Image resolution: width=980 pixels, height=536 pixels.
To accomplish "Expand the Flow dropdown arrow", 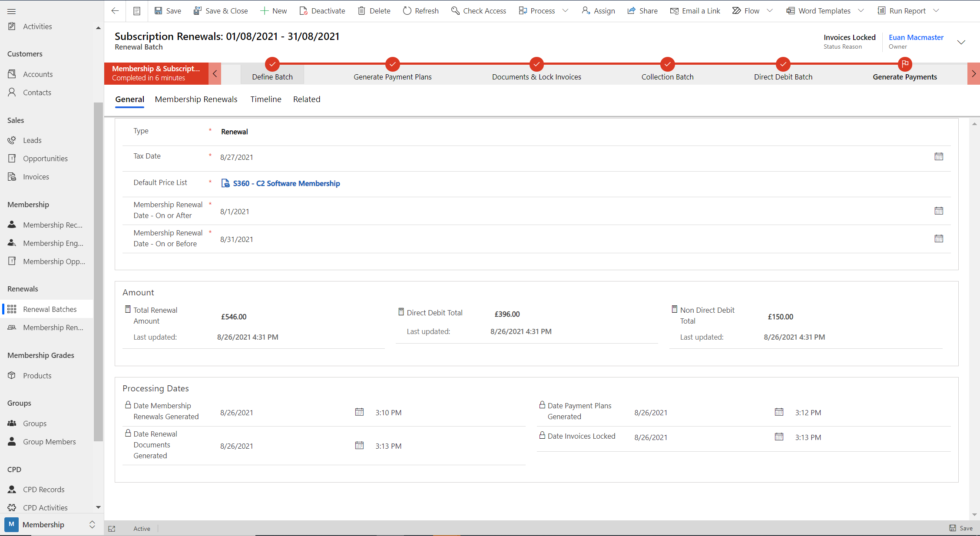I will (x=770, y=11).
